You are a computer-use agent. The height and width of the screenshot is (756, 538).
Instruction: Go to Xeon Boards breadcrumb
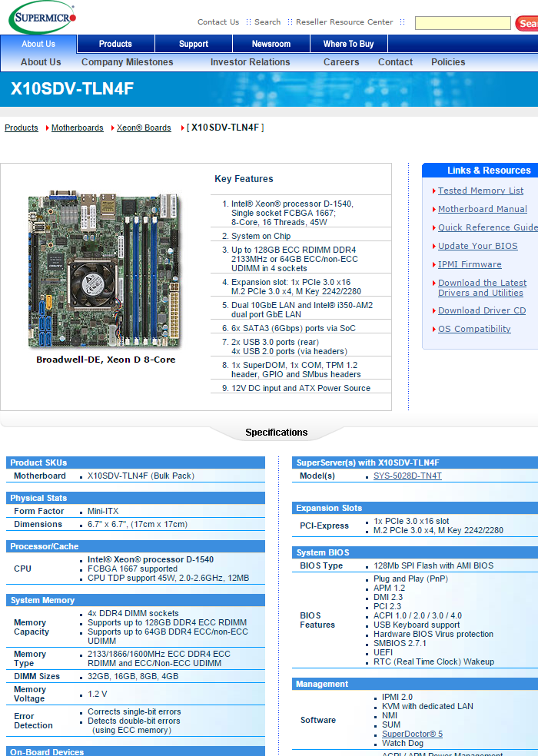(144, 128)
